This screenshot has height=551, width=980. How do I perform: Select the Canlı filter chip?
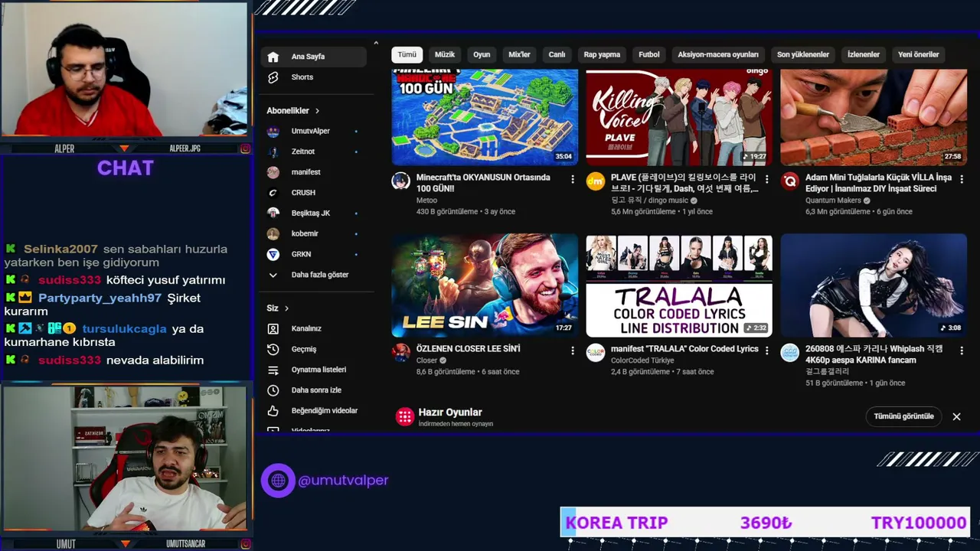click(x=557, y=55)
